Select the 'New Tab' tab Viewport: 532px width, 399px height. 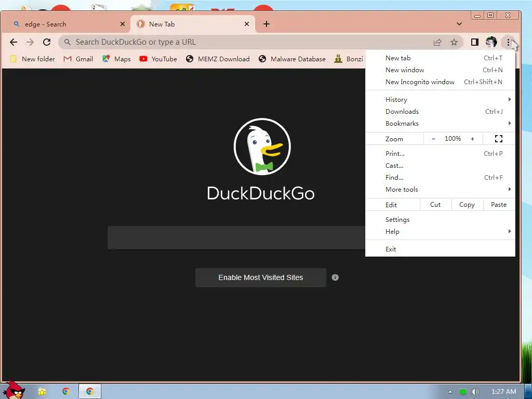point(193,24)
